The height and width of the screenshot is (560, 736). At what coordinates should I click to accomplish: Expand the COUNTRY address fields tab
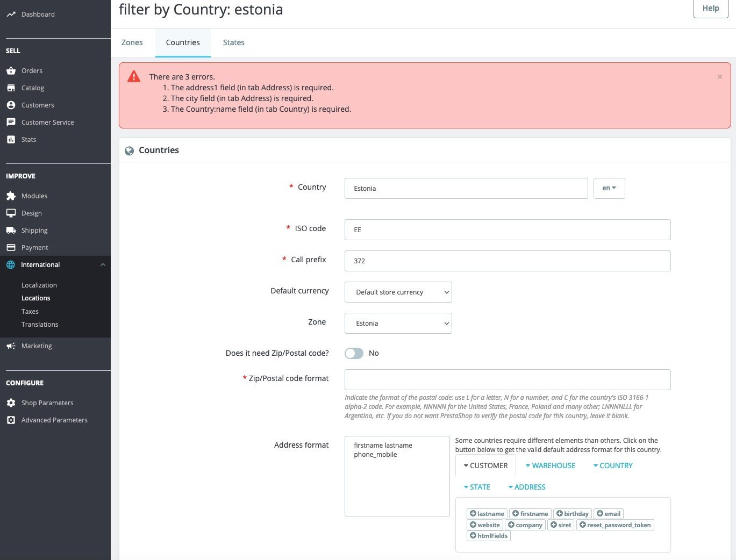613,466
